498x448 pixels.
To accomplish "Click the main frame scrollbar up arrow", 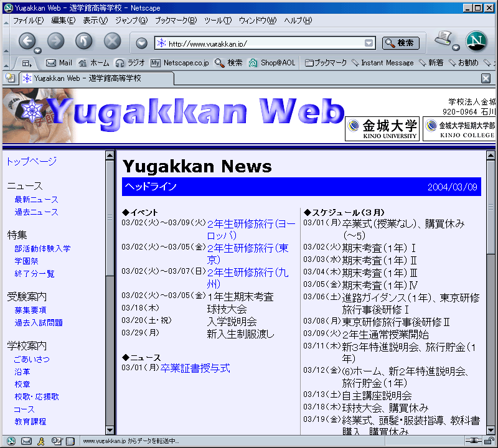I will click(x=491, y=155).
